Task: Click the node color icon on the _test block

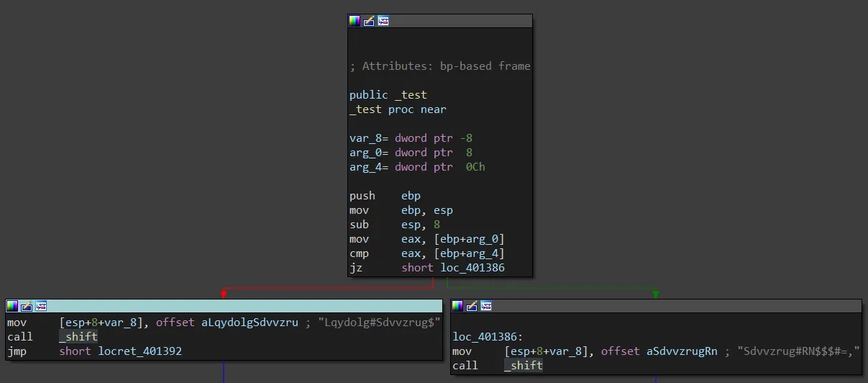Action: coord(355,21)
